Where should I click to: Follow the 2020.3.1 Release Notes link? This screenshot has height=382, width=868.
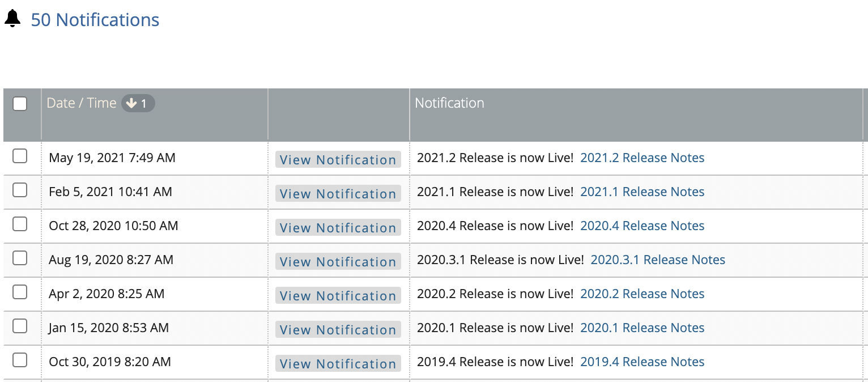[658, 260]
